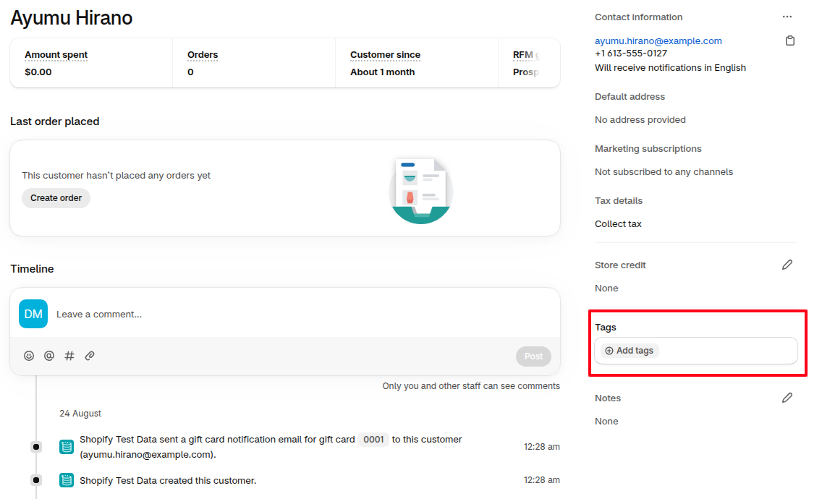Open the contact information three-dots menu
The height and width of the screenshot is (504, 822).
[x=787, y=17]
